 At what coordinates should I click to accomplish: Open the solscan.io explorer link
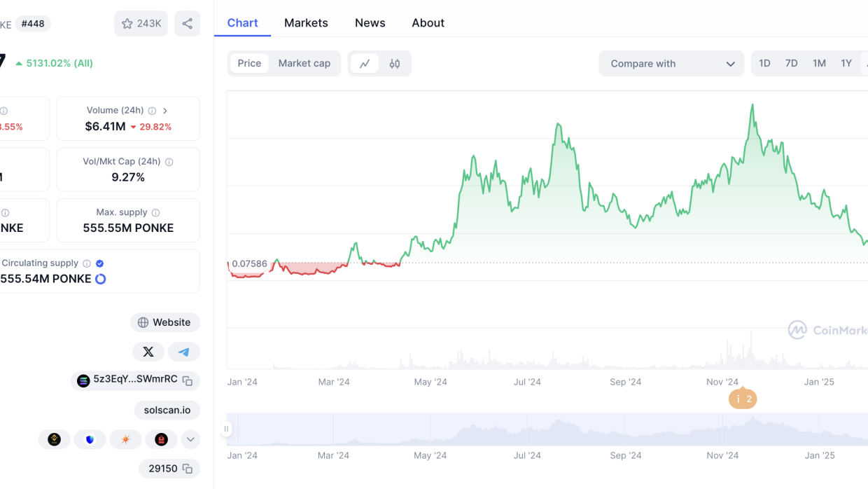pos(167,410)
